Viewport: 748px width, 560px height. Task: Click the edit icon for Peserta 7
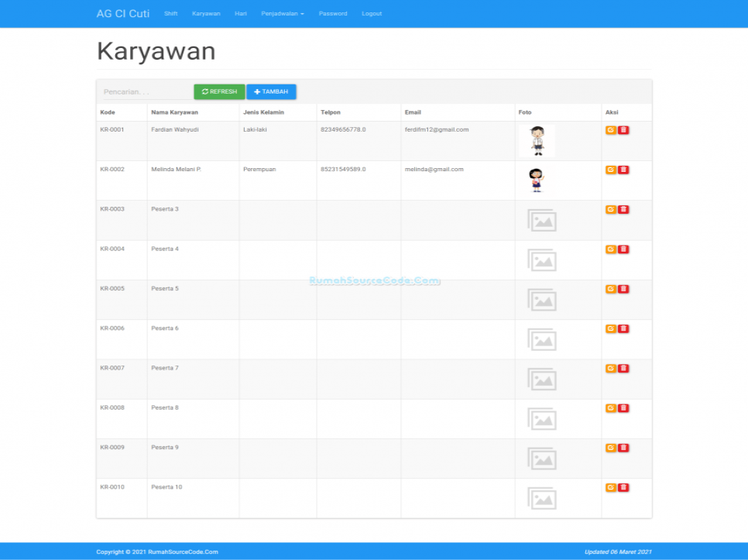[609, 368]
